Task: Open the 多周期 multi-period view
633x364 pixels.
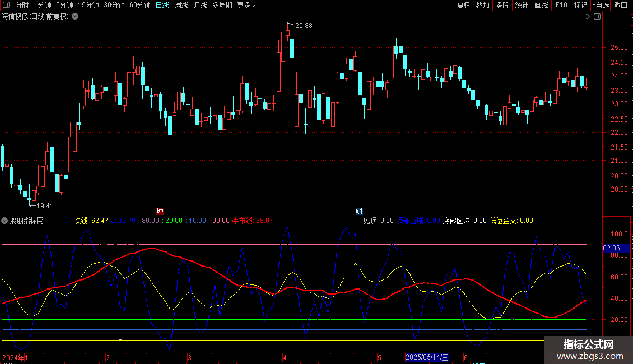Action: [x=222, y=5]
